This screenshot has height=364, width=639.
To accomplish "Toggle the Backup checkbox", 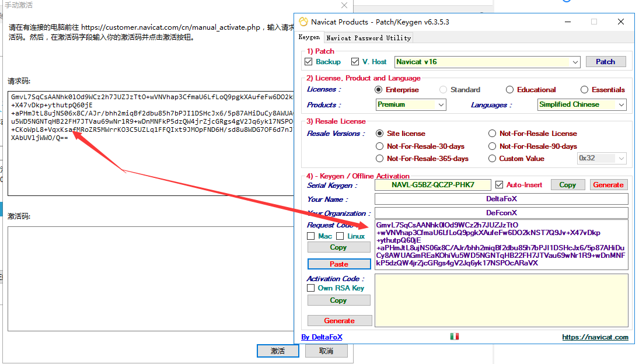I will 309,62.
